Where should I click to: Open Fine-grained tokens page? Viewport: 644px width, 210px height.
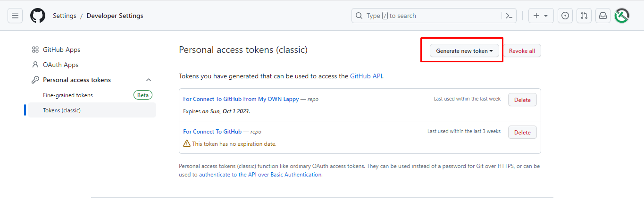tap(68, 95)
